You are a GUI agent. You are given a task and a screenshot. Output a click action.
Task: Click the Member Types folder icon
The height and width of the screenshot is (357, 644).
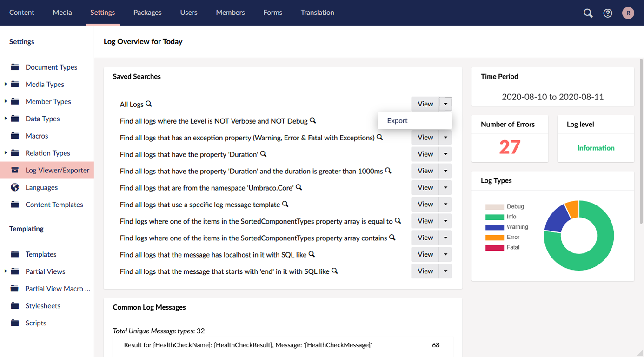pos(15,101)
